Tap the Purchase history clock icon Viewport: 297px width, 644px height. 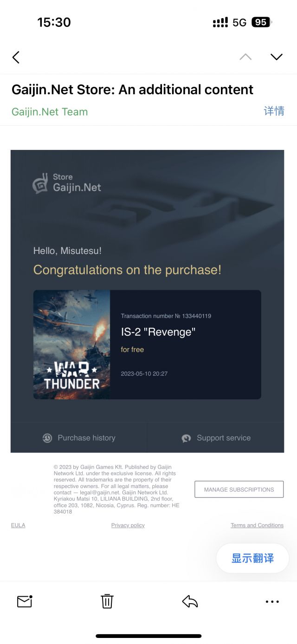pyautogui.click(x=47, y=438)
